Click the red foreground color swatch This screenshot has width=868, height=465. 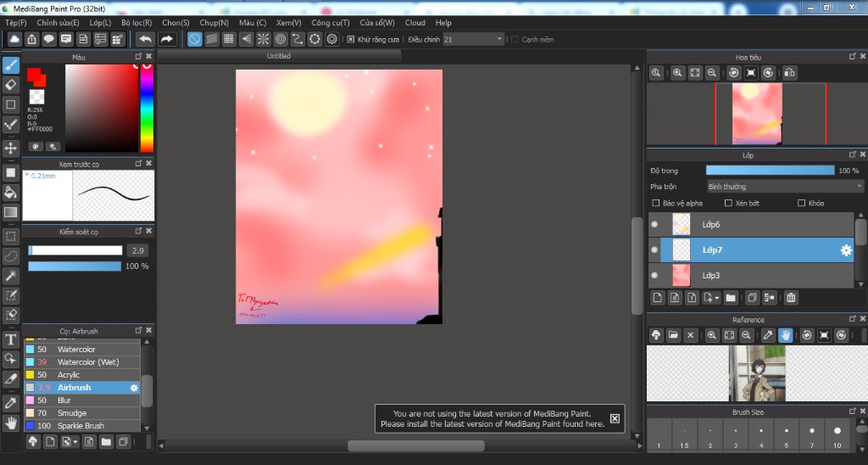[34, 75]
